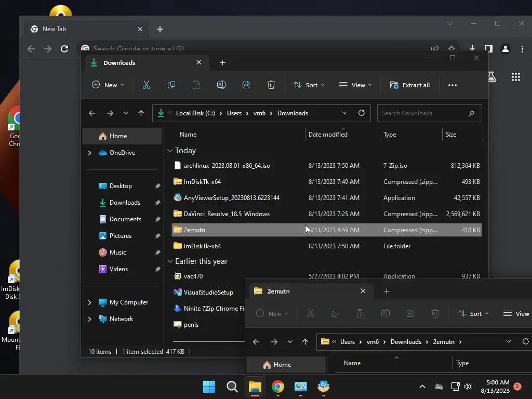Click Cut icon in Downloads window toolbar
The height and width of the screenshot is (399, 532).
click(146, 85)
